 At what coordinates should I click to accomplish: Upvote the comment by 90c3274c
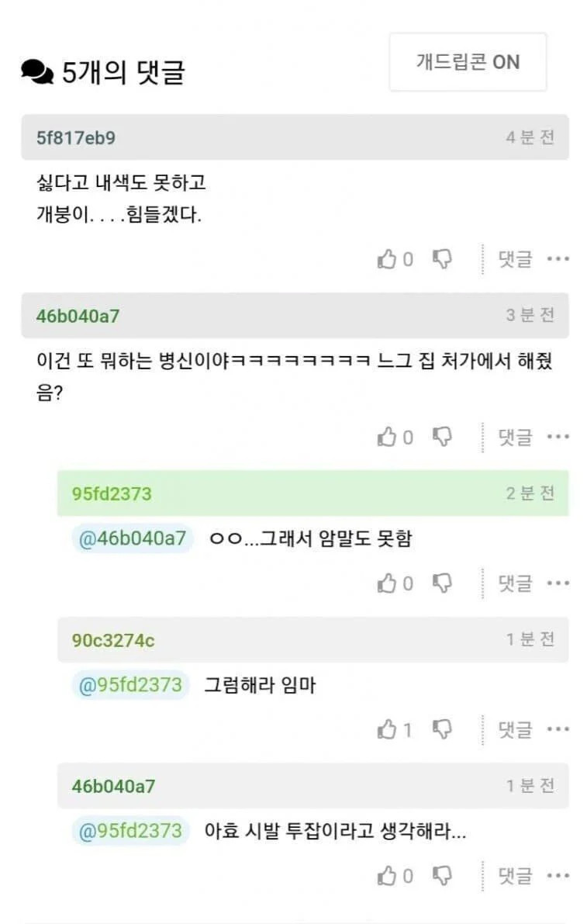387,729
